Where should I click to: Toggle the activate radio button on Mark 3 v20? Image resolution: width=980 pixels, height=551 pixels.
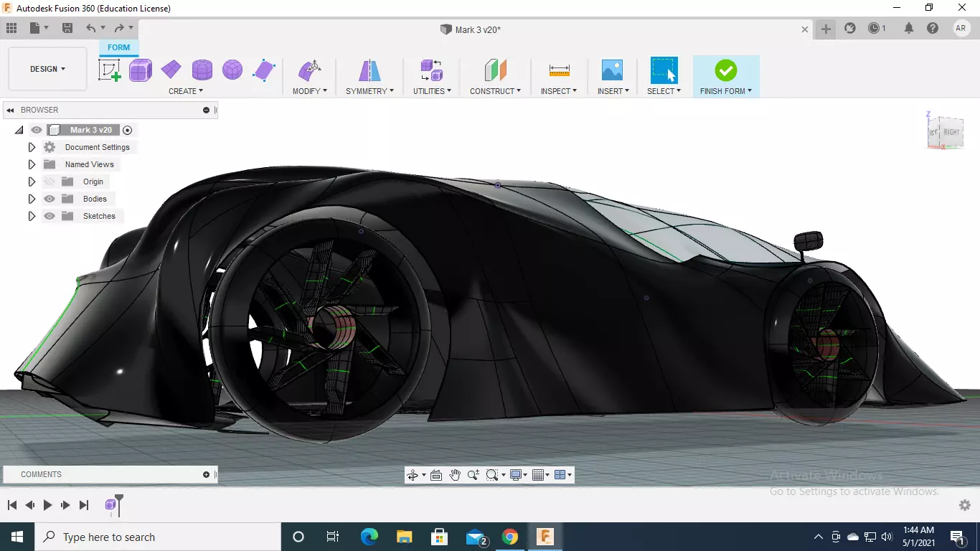click(127, 130)
